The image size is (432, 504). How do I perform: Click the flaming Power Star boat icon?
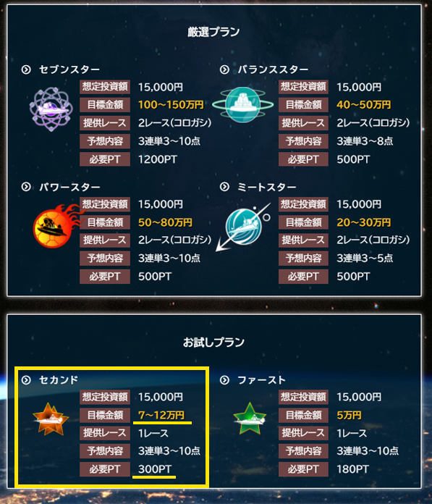tap(59, 226)
